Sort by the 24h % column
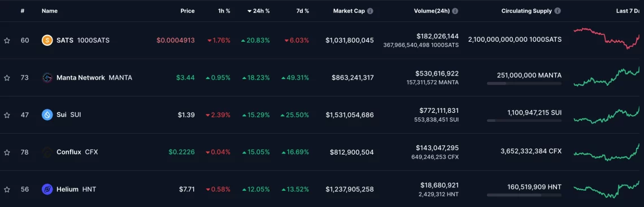644x207 pixels. click(x=258, y=11)
